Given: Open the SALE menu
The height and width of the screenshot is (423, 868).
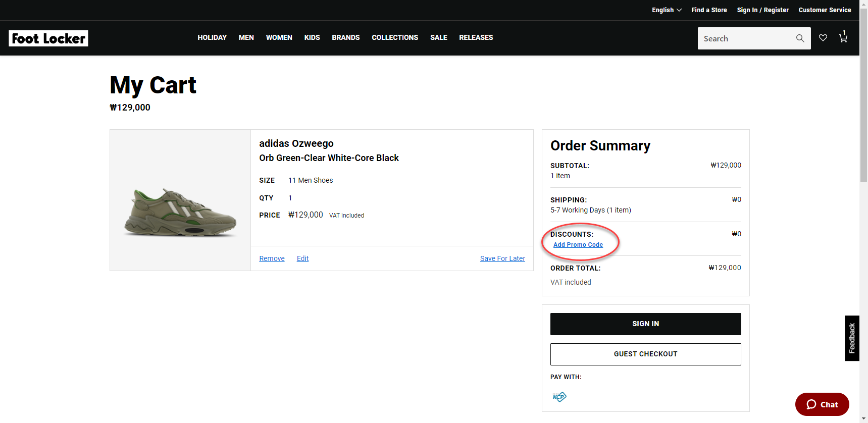Looking at the screenshot, I should click(x=439, y=37).
